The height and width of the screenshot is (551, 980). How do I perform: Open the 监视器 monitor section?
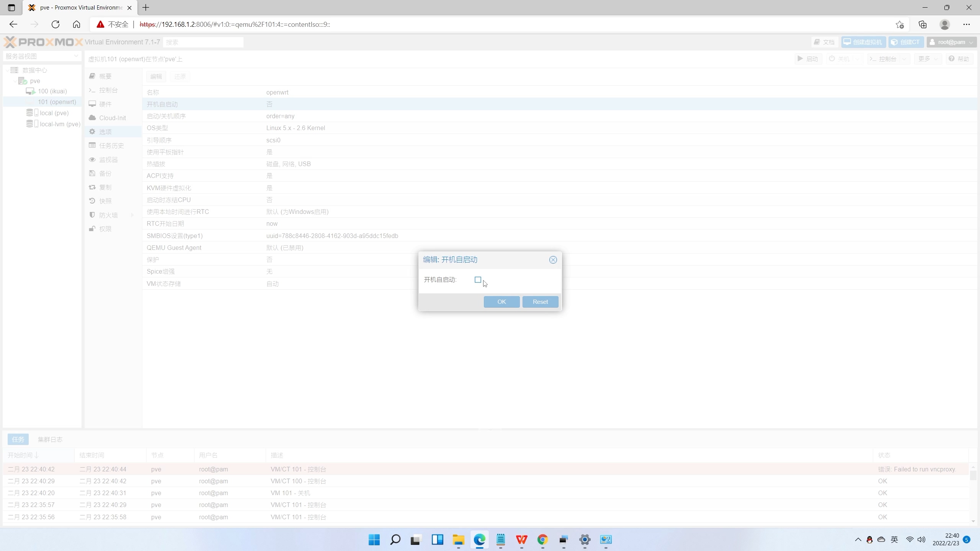108,160
